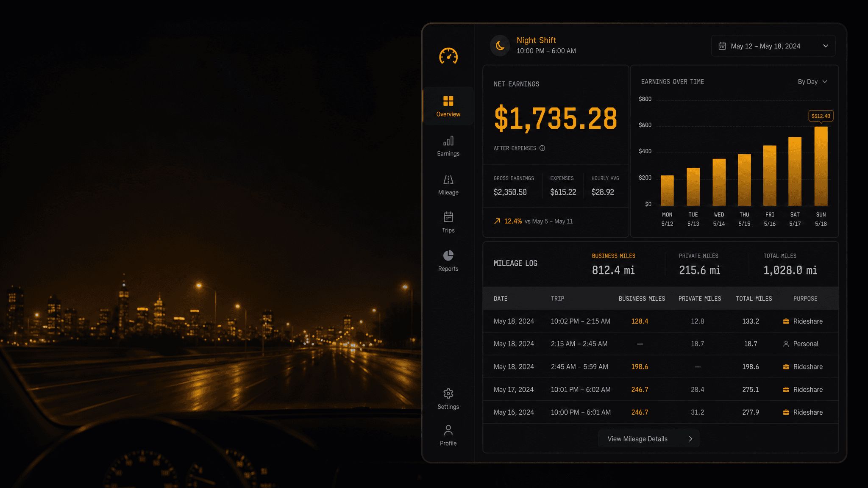Click the May 17, 2024 date cell

coord(514,390)
